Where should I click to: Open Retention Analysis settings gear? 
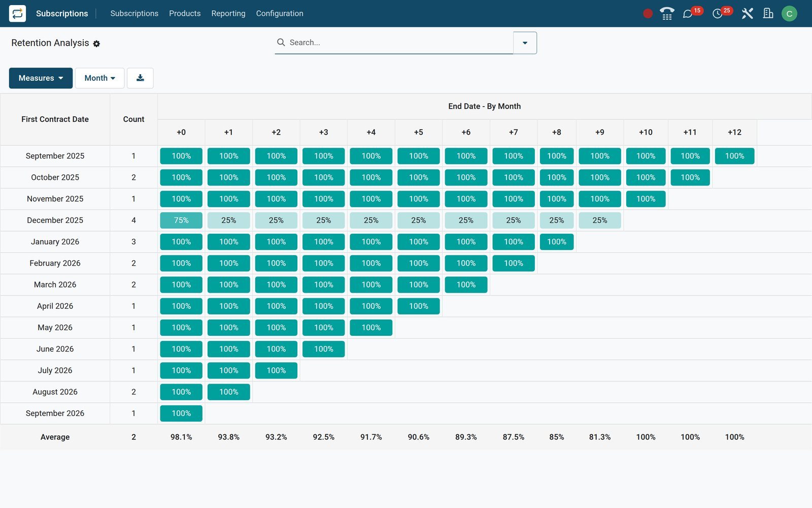pyautogui.click(x=96, y=44)
